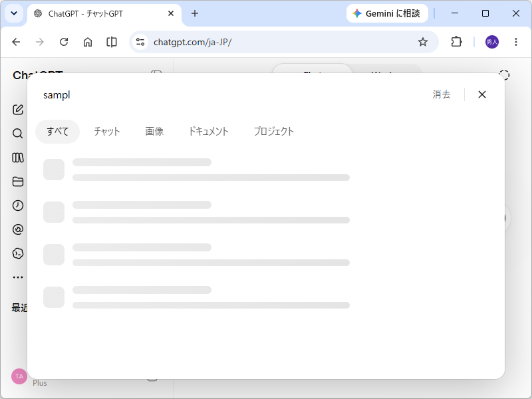This screenshot has width=532, height=399.
Task: Open the projects folder icon in sidebar
Action: (18, 182)
